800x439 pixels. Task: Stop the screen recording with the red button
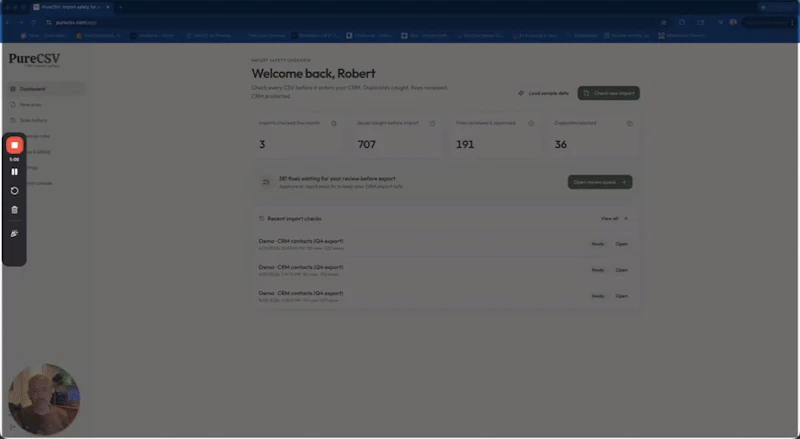14,145
